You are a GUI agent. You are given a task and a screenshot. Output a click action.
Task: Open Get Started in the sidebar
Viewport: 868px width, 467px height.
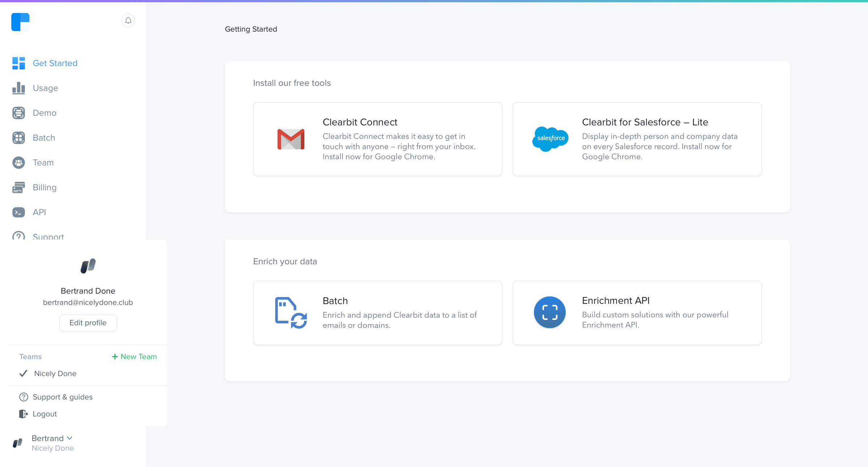coord(55,63)
